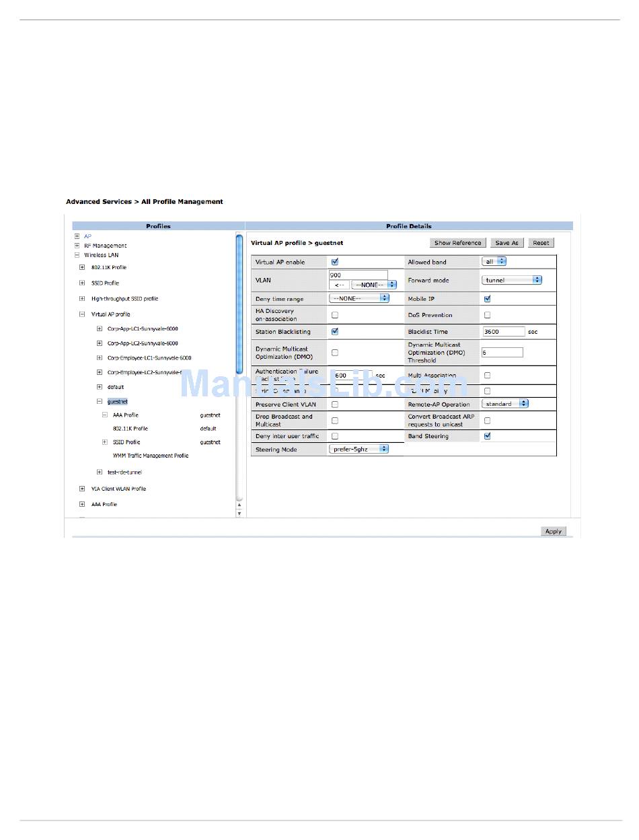Collapse the guestnet tree node
The width and height of the screenshot is (639, 840).
[x=100, y=402]
